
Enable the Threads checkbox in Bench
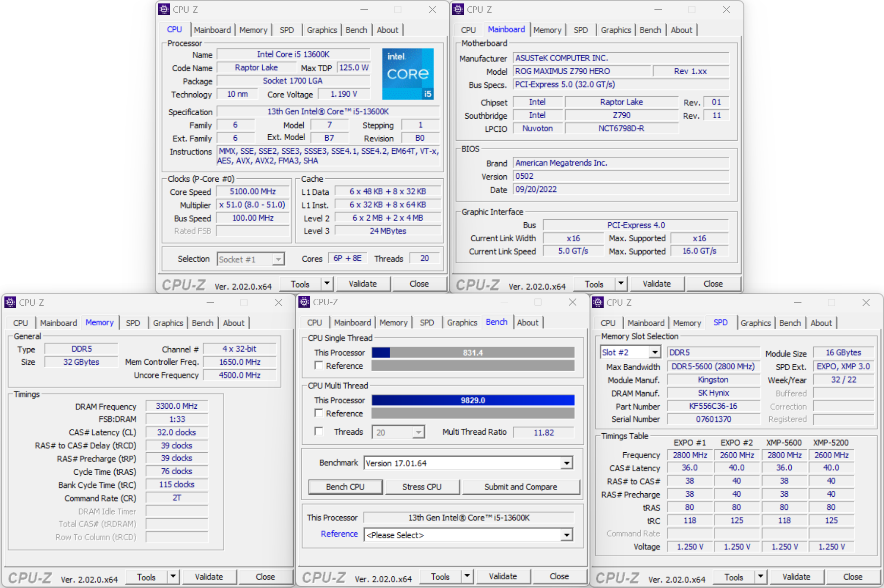[319, 431]
